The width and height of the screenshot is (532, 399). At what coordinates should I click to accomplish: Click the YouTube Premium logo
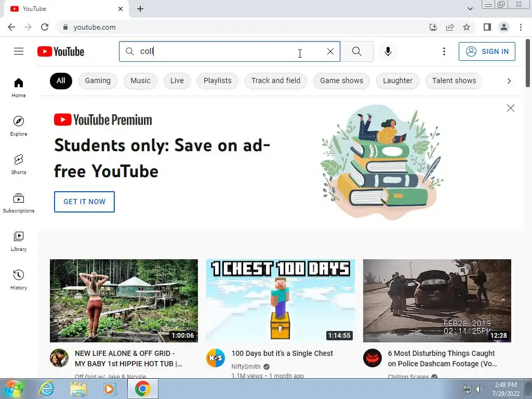pos(103,120)
